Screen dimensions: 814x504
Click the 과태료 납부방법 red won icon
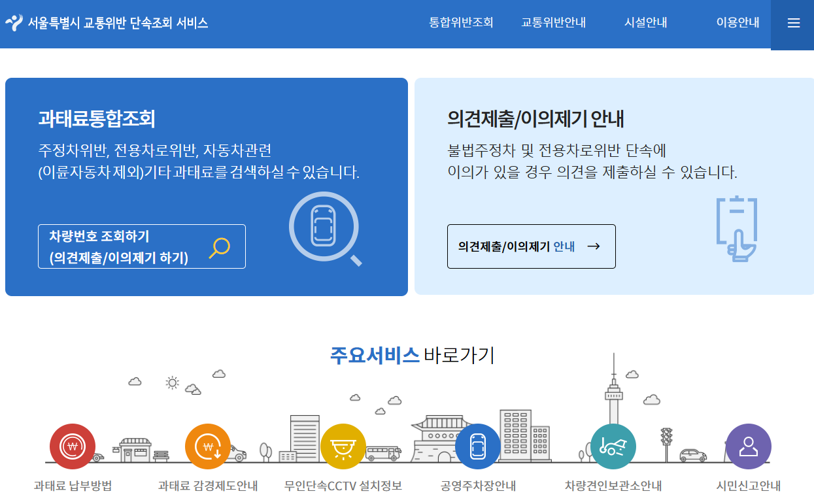coord(73,446)
